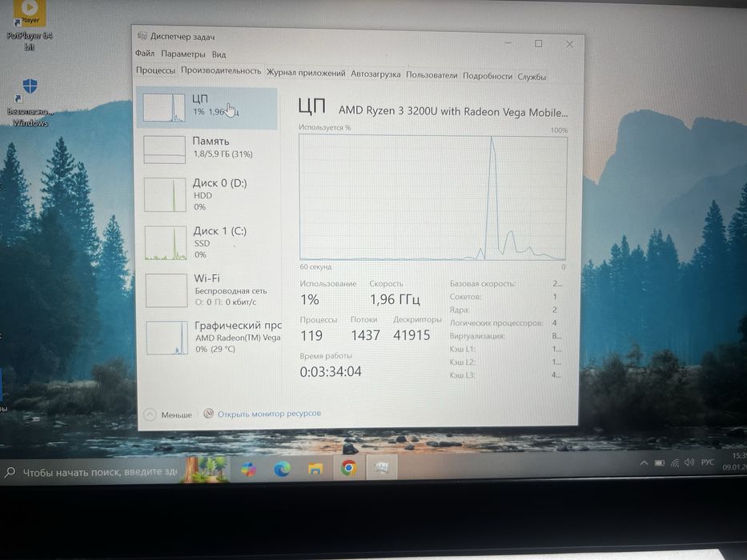This screenshot has height=560, width=747.
Task: Open Copilot from the taskbar
Action: tap(249, 470)
